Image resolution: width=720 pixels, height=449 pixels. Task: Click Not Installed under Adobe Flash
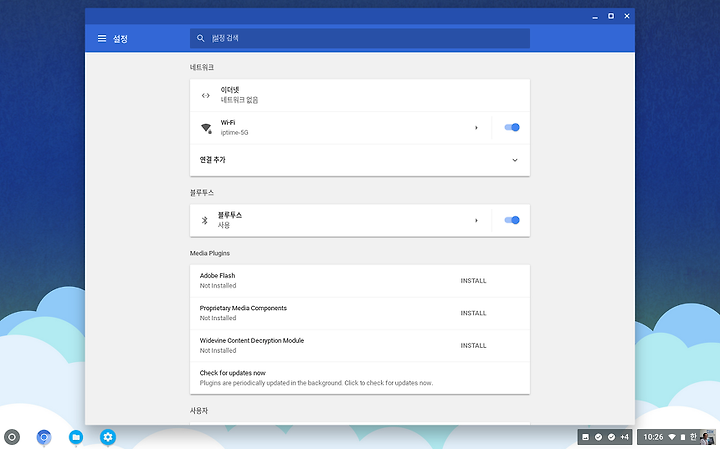point(218,286)
